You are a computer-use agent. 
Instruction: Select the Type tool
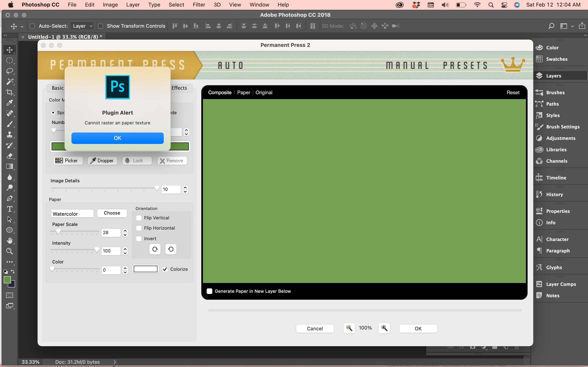coord(9,209)
